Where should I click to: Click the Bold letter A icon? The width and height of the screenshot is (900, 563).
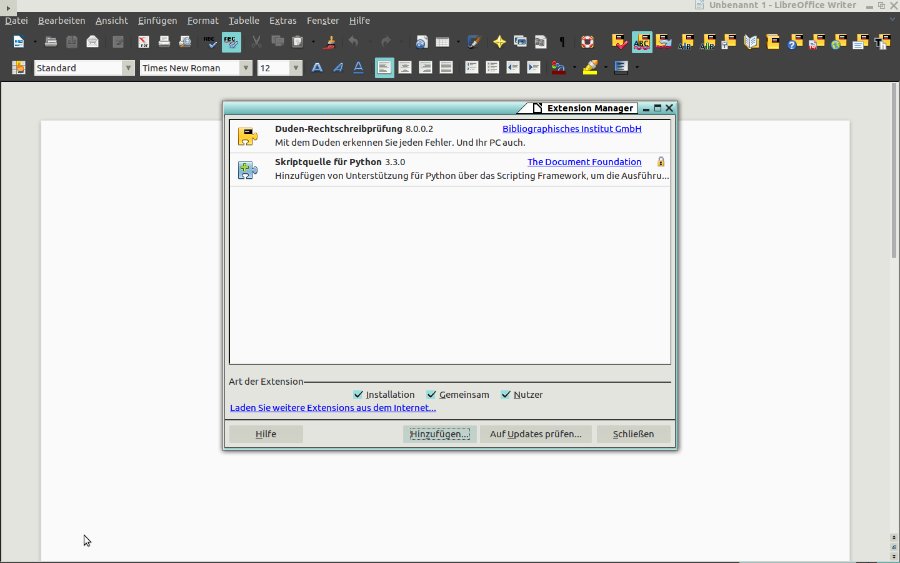pyautogui.click(x=317, y=68)
